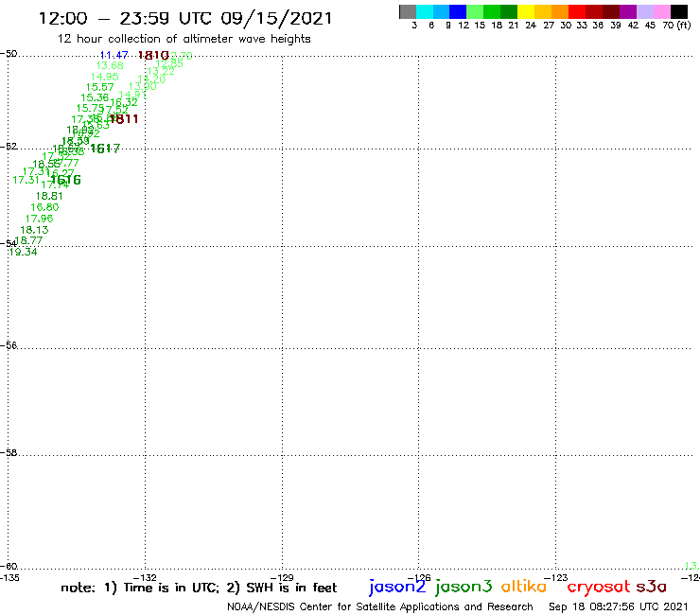Viewport: 700px width, 615px height.
Task: Select the '12 hour collection of altimeter wave heights' subtitle
Action: [184, 39]
